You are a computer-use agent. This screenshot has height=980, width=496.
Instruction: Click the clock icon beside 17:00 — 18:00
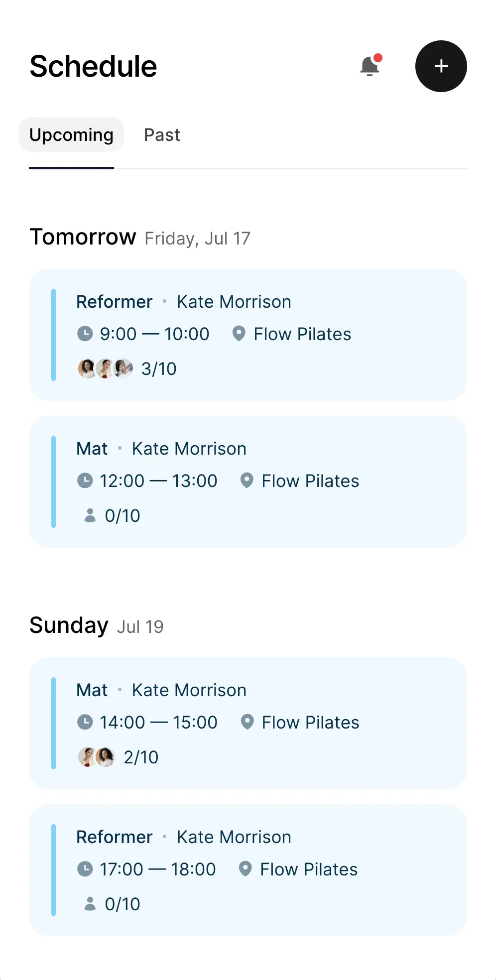tap(85, 869)
